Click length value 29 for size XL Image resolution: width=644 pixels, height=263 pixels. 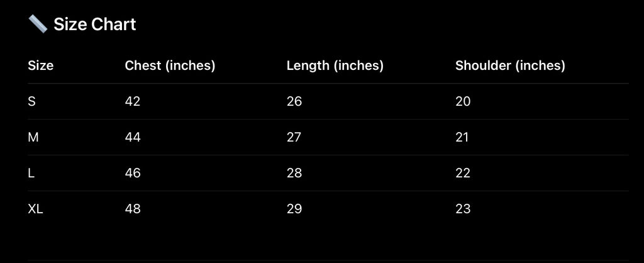pos(294,209)
